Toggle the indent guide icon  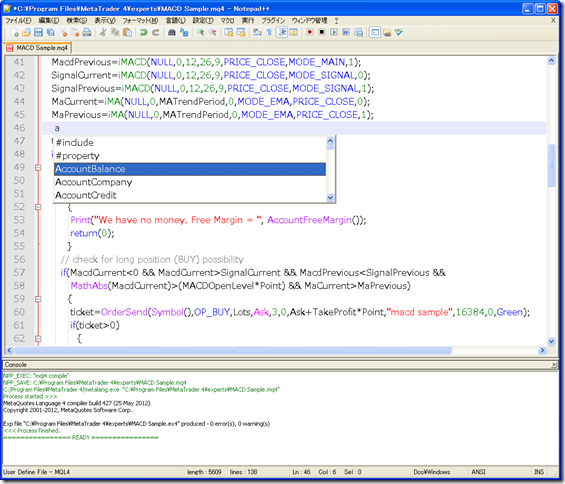click(282, 33)
